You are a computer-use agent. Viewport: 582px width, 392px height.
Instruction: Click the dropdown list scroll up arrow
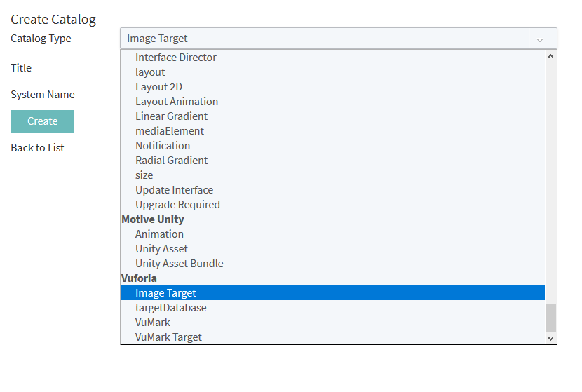(x=550, y=57)
